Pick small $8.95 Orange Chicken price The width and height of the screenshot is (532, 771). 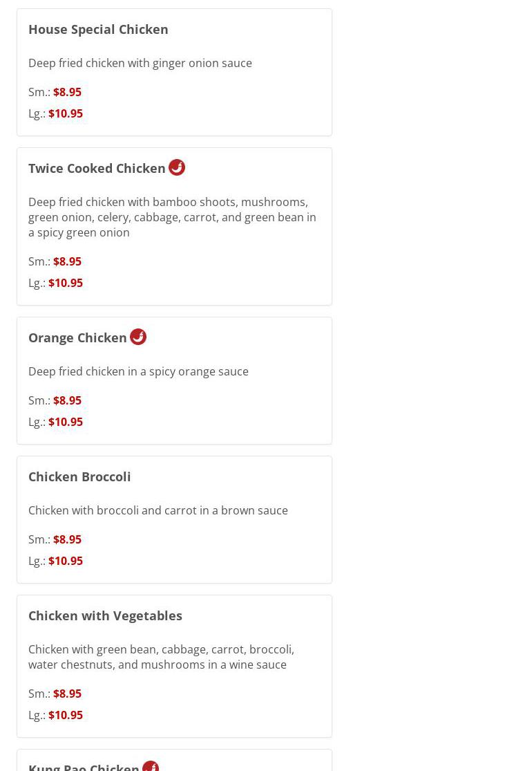tap(67, 401)
